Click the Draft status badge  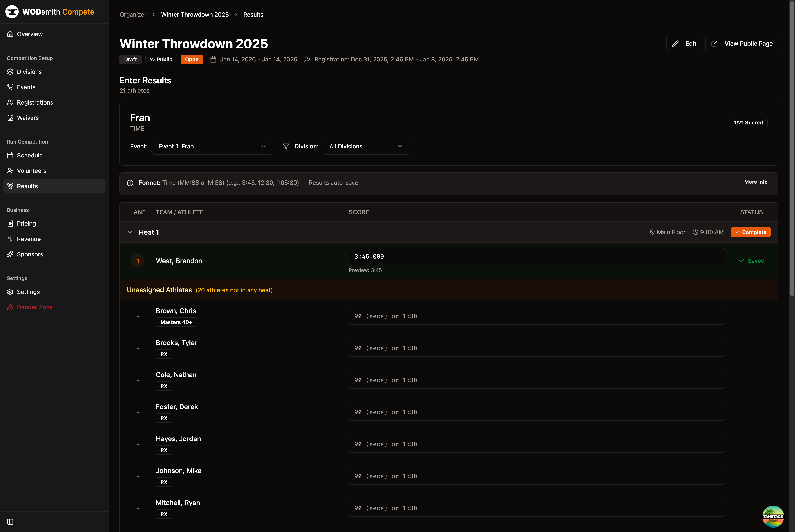pos(130,59)
